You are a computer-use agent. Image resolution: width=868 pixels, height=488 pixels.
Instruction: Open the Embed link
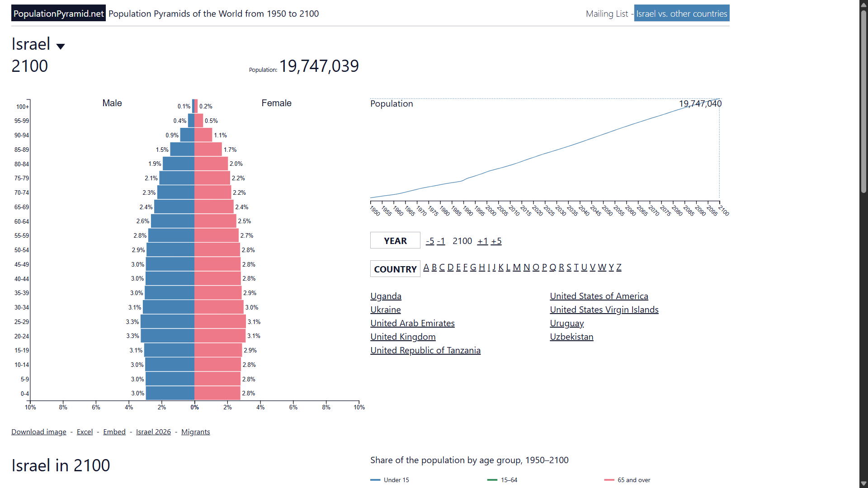pyautogui.click(x=114, y=432)
